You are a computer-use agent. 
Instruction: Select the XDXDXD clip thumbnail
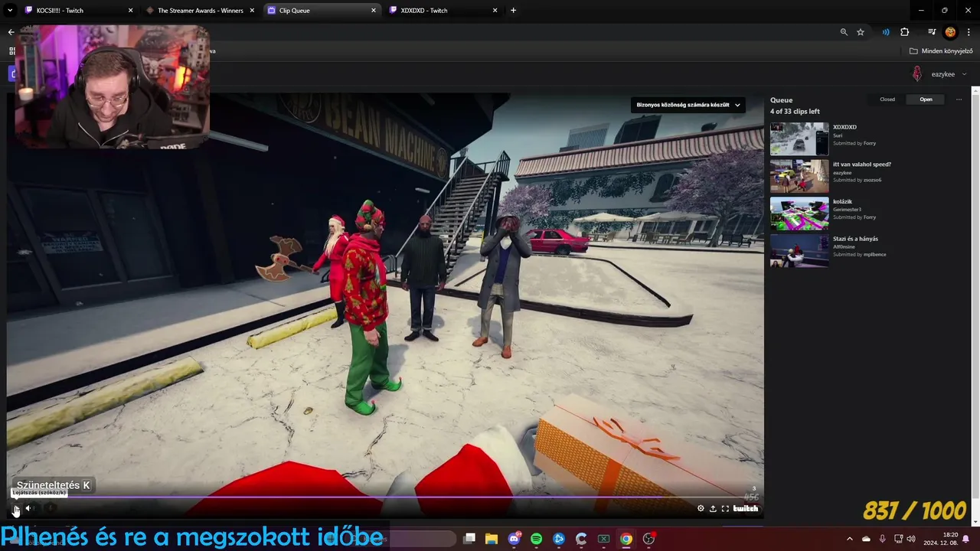point(799,139)
